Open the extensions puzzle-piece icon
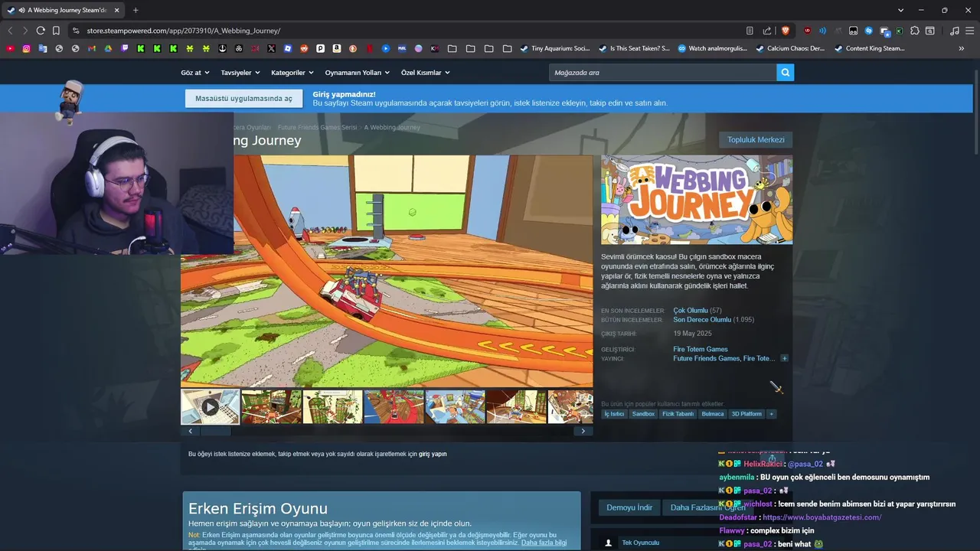The height and width of the screenshot is (551, 980). pos(915,31)
